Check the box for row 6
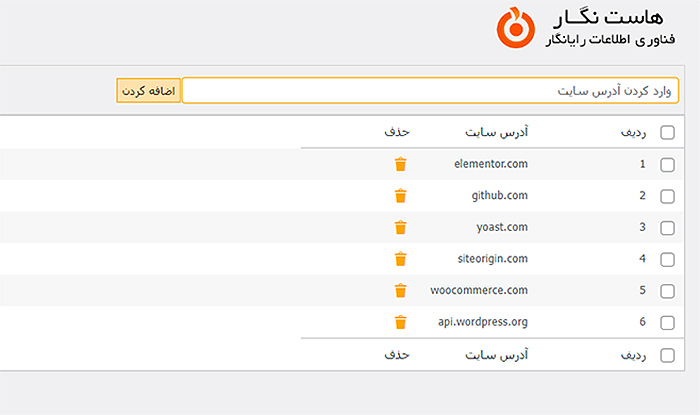This screenshot has height=415, width=700. pyautogui.click(x=668, y=323)
